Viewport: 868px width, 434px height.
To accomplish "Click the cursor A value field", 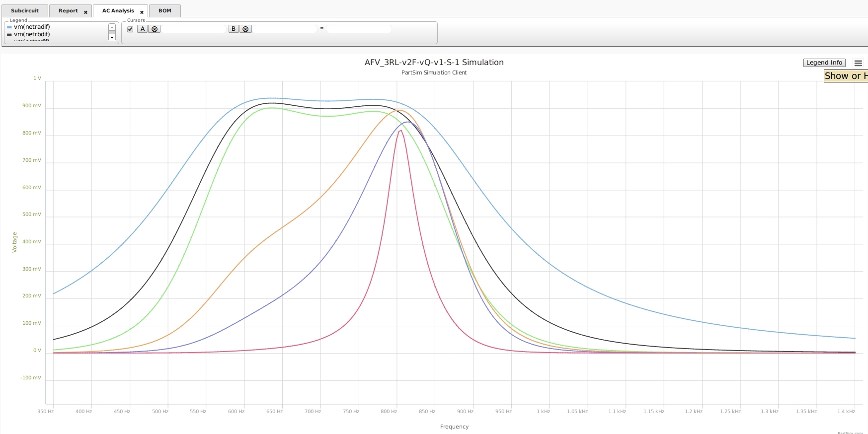I will 194,29.
